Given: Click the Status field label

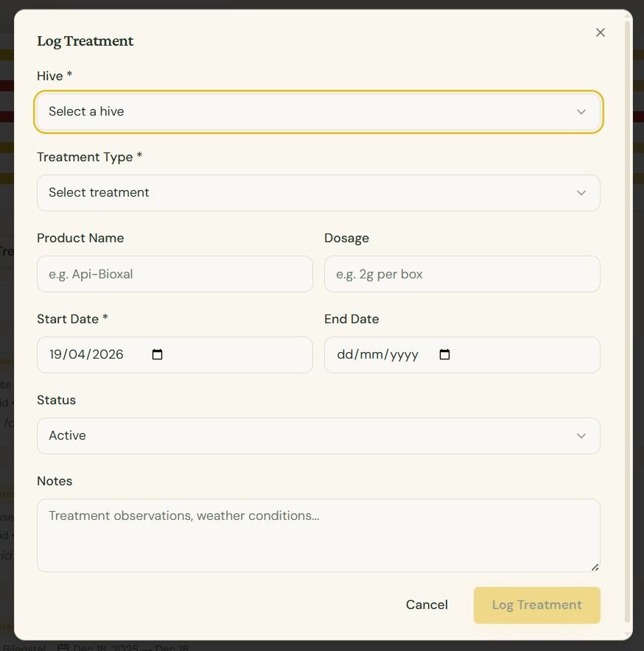Looking at the screenshot, I should point(56,400).
